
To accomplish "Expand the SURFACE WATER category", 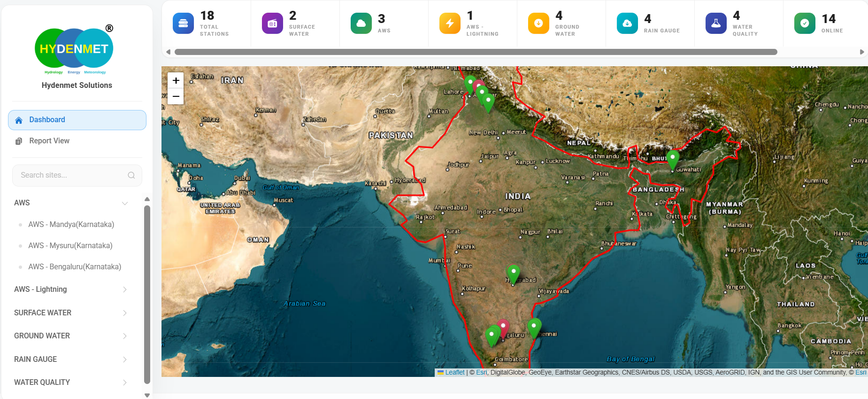I will pyautogui.click(x=125, y=313).
